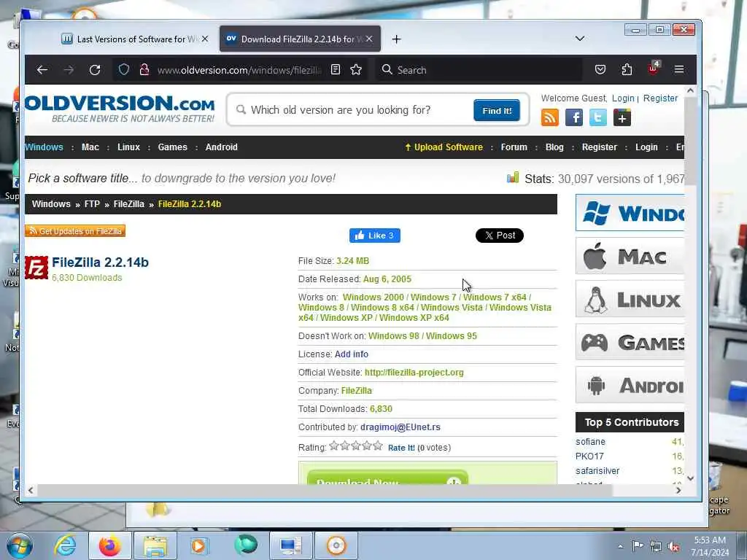Click the OldVersion.com site logo

point(120,109)
